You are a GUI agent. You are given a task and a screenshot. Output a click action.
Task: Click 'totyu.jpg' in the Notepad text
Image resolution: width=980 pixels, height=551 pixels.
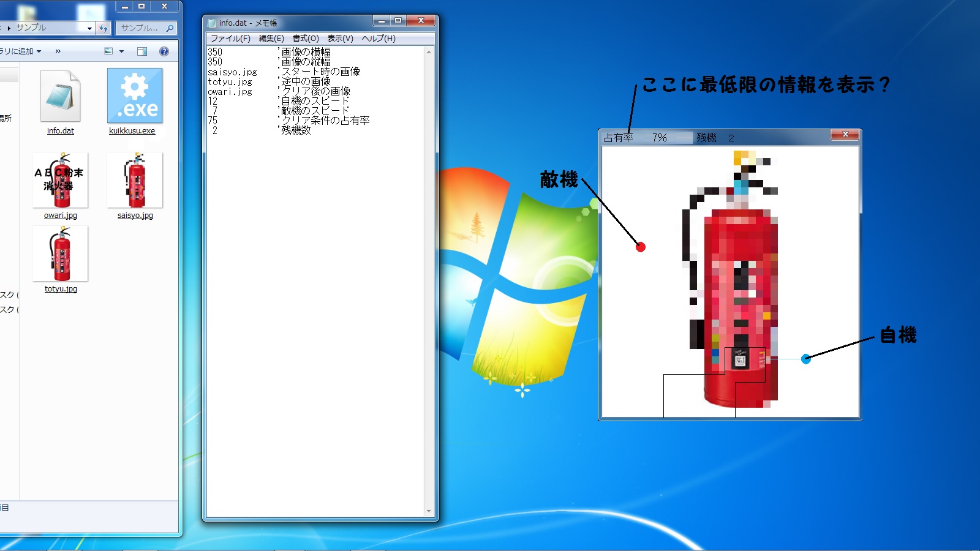point(230,81)
